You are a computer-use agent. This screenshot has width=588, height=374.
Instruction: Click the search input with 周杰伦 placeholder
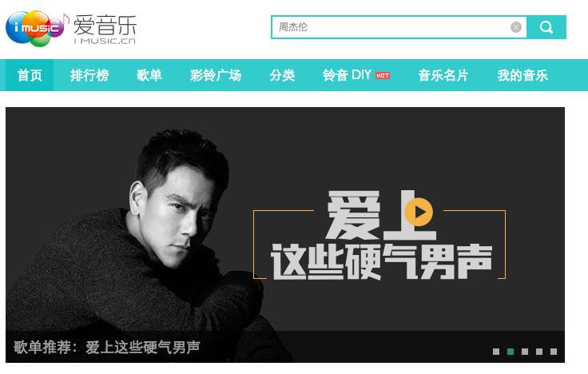(x=392, y=27)
